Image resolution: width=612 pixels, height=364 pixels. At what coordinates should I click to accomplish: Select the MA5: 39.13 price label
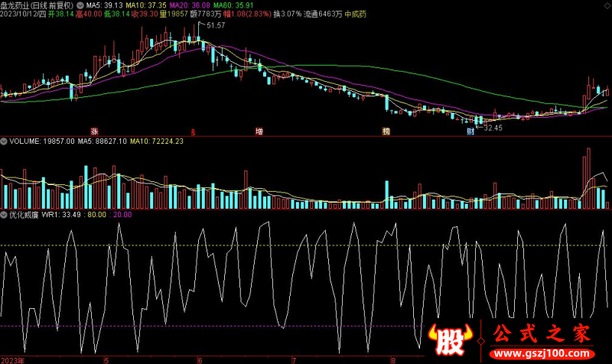(104, 5)
